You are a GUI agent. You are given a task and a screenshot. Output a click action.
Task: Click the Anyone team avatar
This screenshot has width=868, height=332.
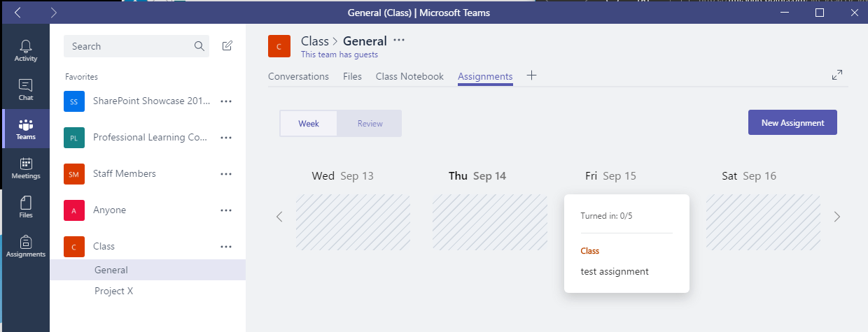click(x=74, y=210)
